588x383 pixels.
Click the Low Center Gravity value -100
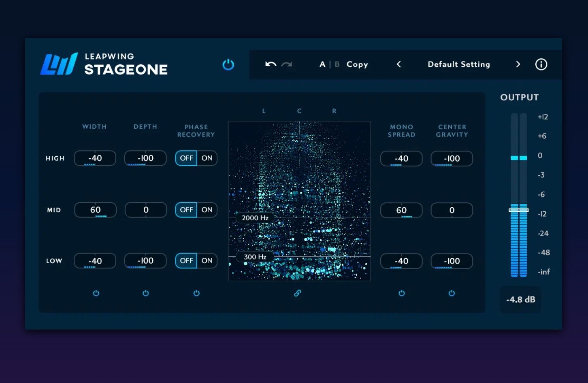[x=452, y=262]
